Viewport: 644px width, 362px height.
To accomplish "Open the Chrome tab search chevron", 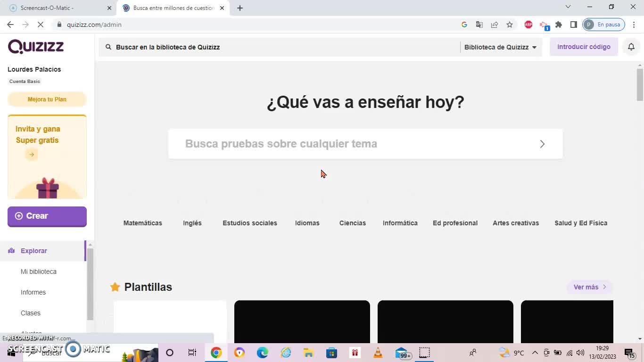I will tap(568, 7).
